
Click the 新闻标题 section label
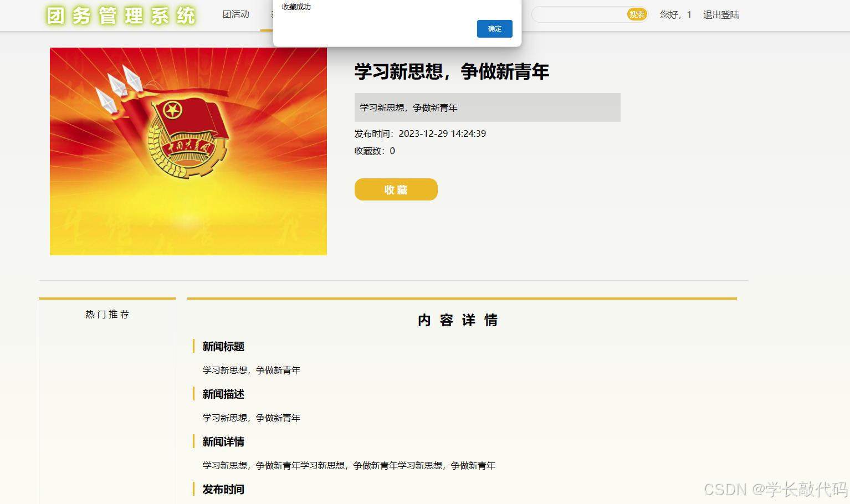coord(224,346)
